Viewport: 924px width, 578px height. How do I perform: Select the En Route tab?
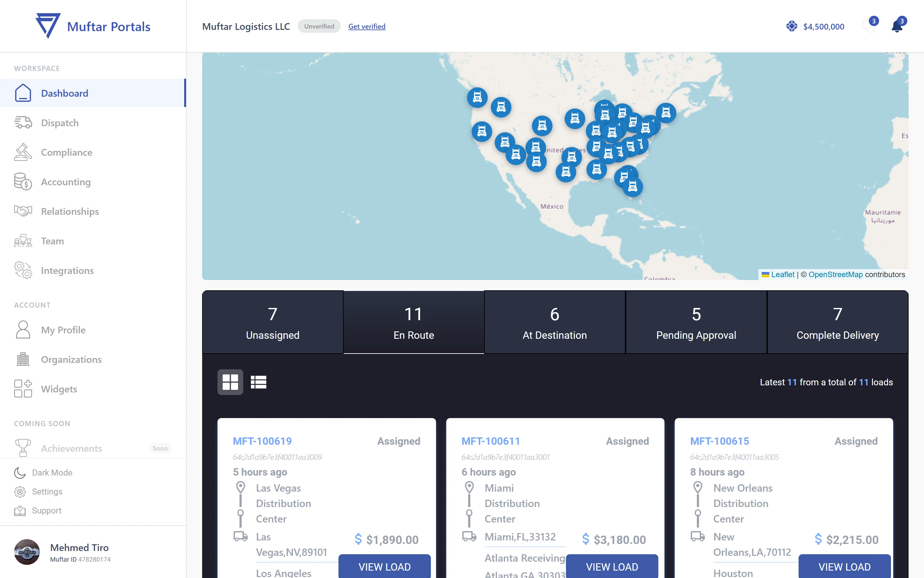coord(414,322)
